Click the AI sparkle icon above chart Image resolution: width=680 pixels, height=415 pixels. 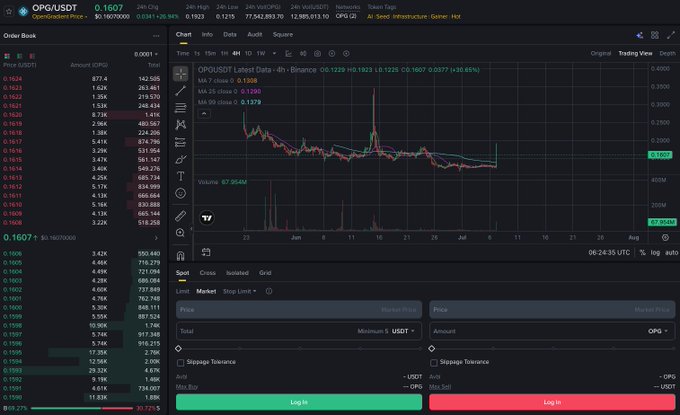tap(639, 35)
